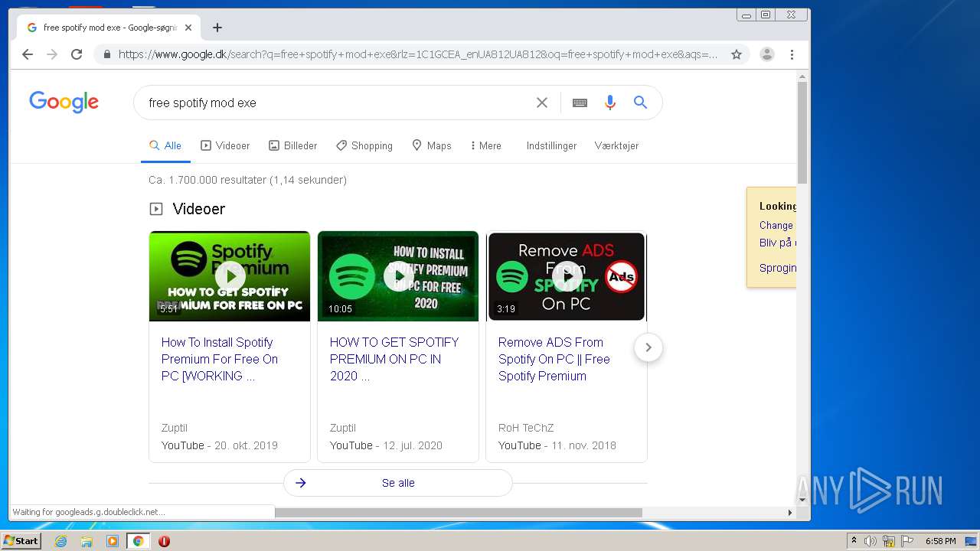The width and height of the screenshot is (980, 551).
Task: Click the vertical scrollbar up arrow
Action: point(802,77)
